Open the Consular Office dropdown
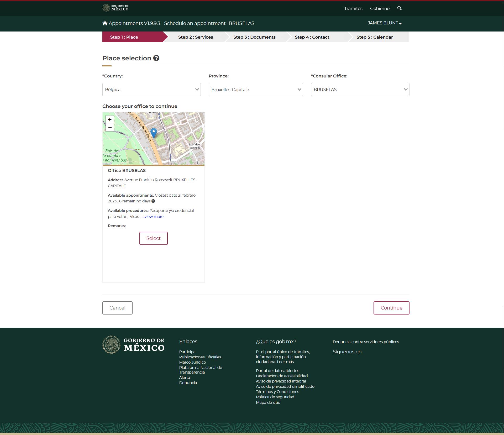Image resolution: width=504 pixels, height=435 pixels. click(x=360, y=90)
